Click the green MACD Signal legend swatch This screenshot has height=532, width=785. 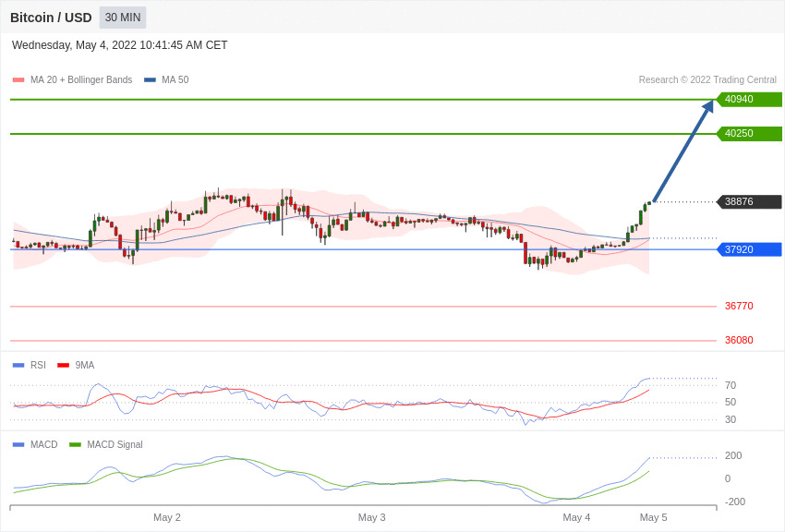coord(75,445)
